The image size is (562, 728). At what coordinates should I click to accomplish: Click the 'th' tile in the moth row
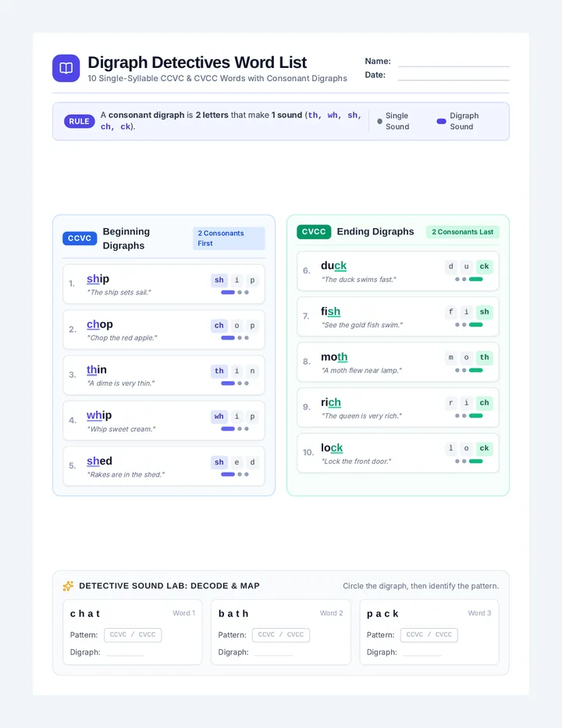click(484, 358)
